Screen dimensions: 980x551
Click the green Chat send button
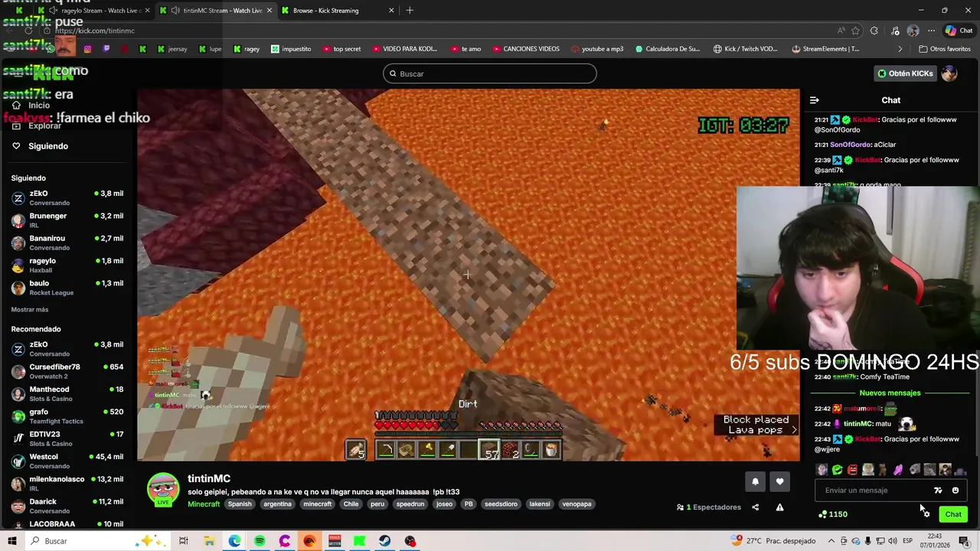(953, 514)
